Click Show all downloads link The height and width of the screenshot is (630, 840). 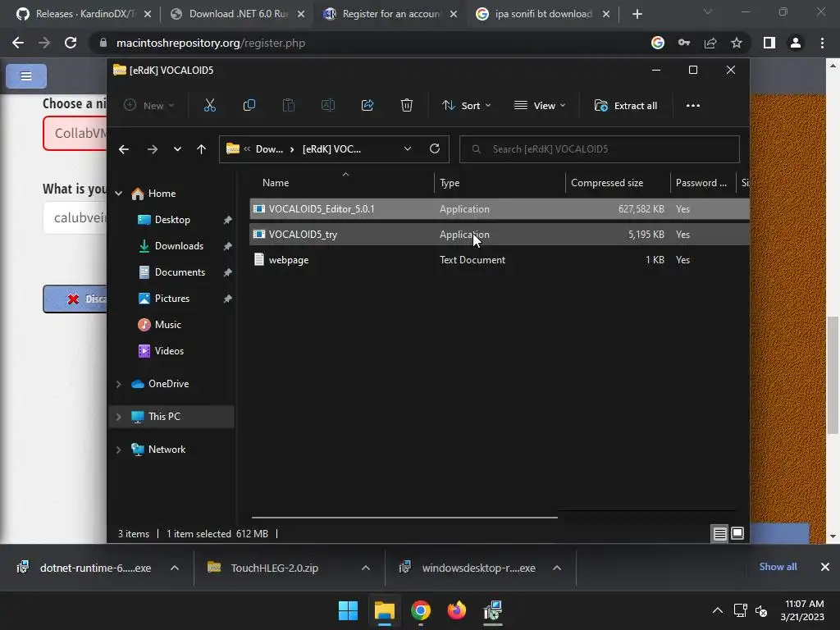click(x=778, y=567)
